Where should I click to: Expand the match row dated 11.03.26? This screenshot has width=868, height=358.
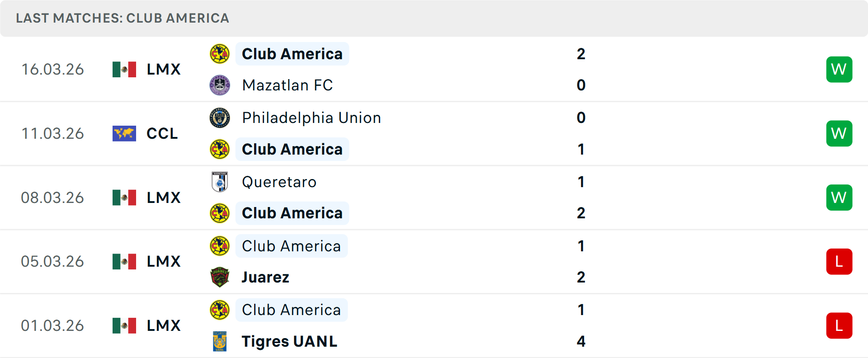click(x=434, y=133)
